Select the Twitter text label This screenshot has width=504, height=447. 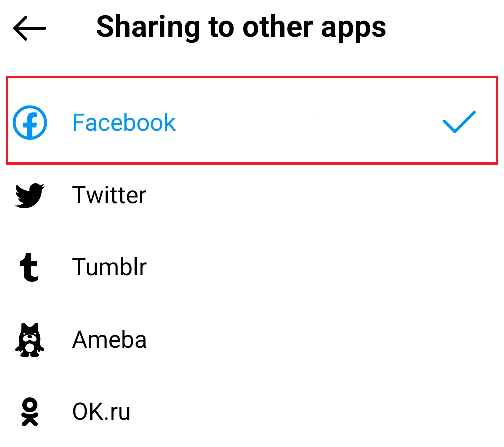(109, 195)
